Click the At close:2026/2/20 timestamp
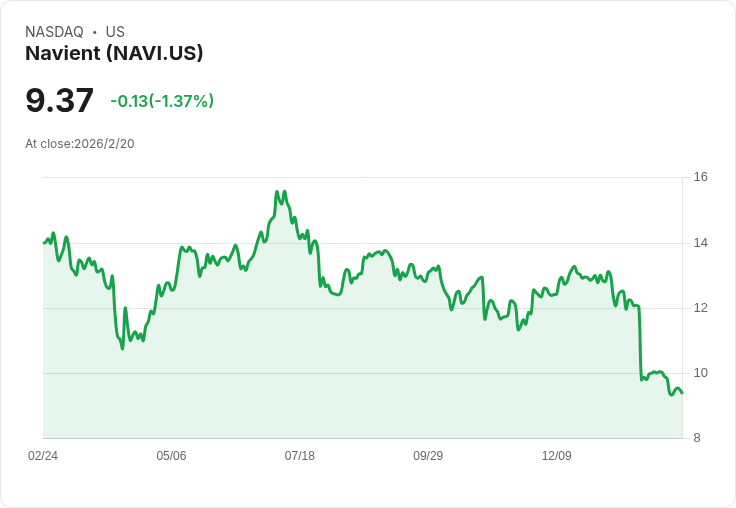 pos(80,144)
